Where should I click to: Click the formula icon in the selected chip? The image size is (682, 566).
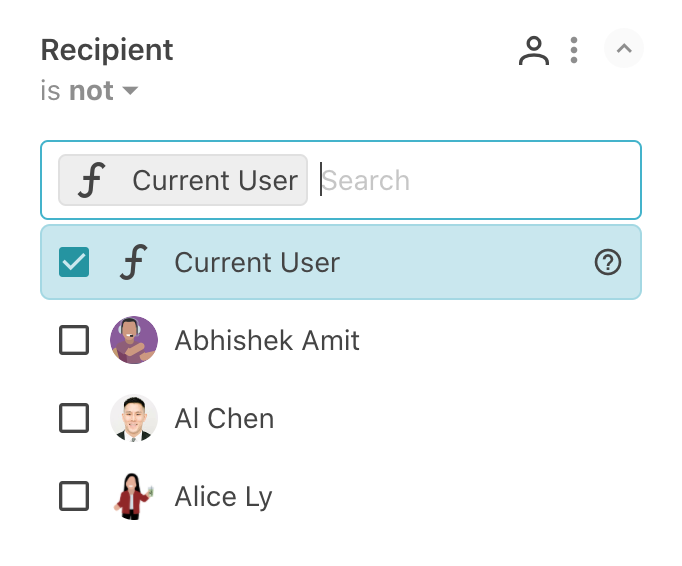[x=92, y=180]
